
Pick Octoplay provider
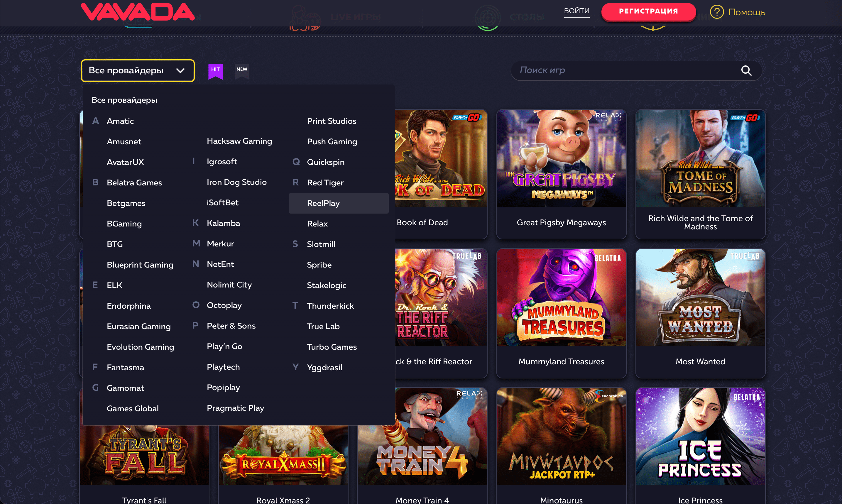click(x=224, y=305)
